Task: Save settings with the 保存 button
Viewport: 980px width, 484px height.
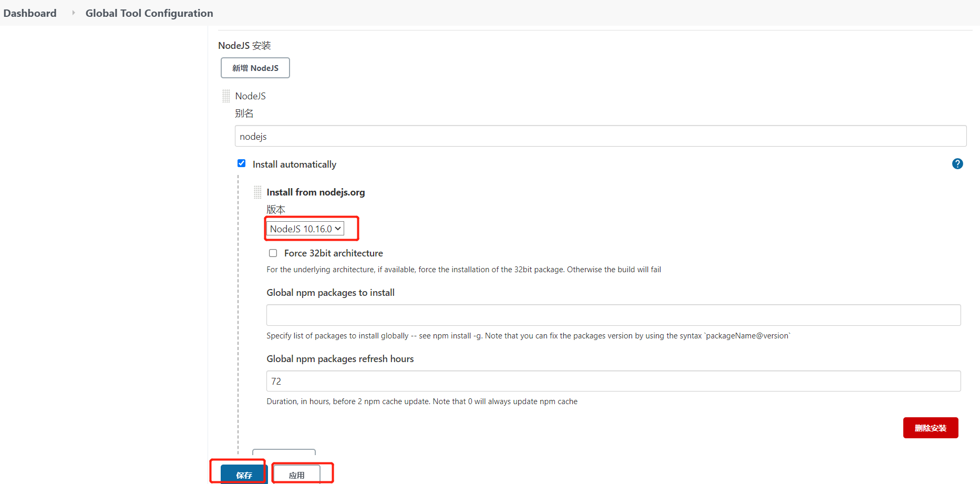Action: tap(244, 475)
